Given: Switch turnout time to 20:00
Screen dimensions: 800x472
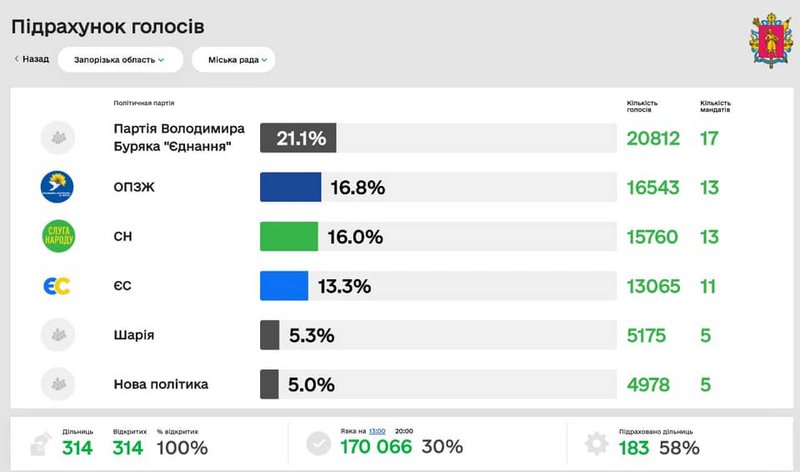Looking at the screenshot, I should pos(404,431).
